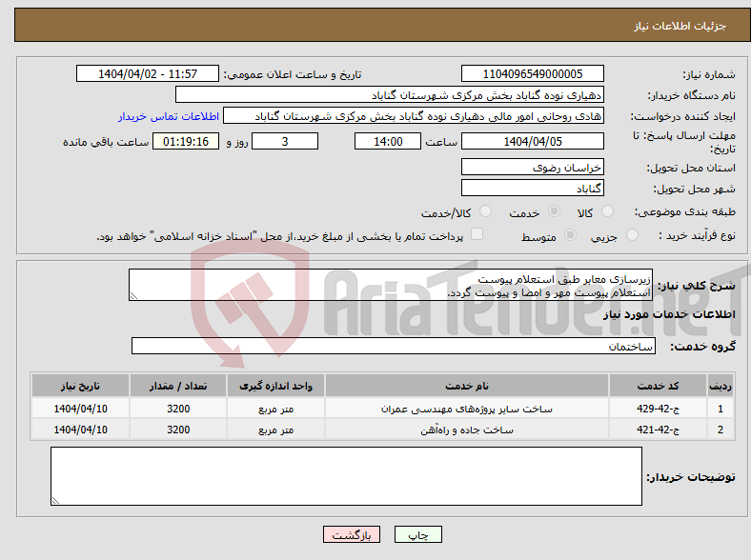
Task: Click the گروه خدمت field ساختمان
Action: pyautogui.click(x=394, y=346)
